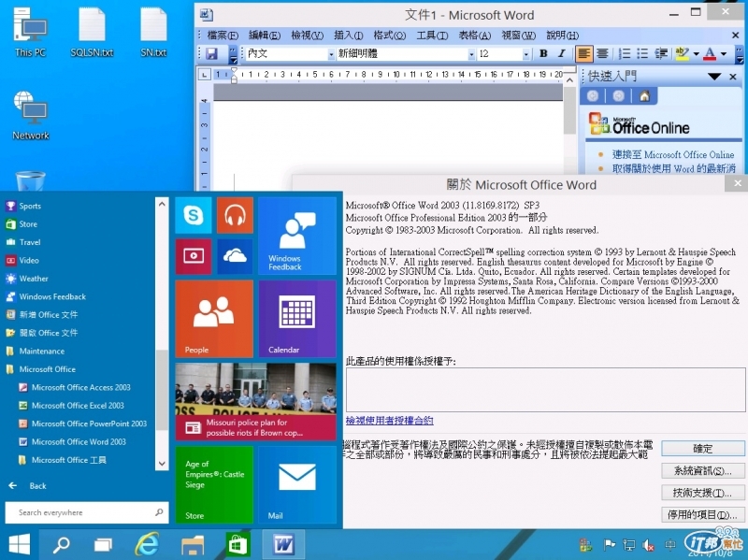Select the Center alignment button
The image size is (748, 560).
pos(602,53)
